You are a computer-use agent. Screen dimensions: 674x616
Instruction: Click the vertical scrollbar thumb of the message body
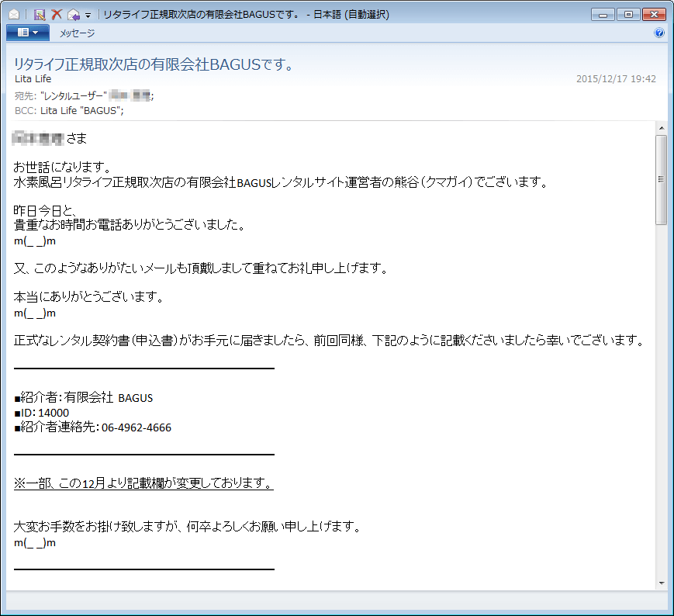(x=662, y=179)
